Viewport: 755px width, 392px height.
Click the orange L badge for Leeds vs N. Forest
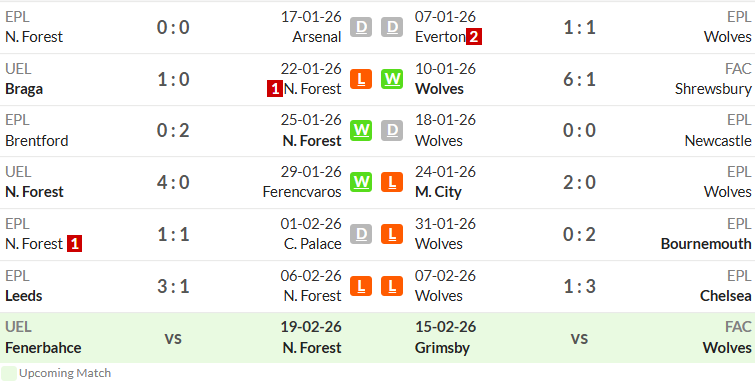tap(361, 286)
